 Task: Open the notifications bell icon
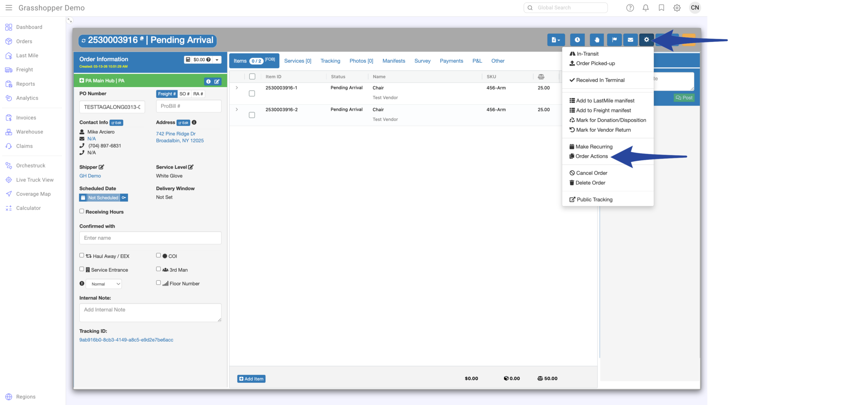[646, 8]
